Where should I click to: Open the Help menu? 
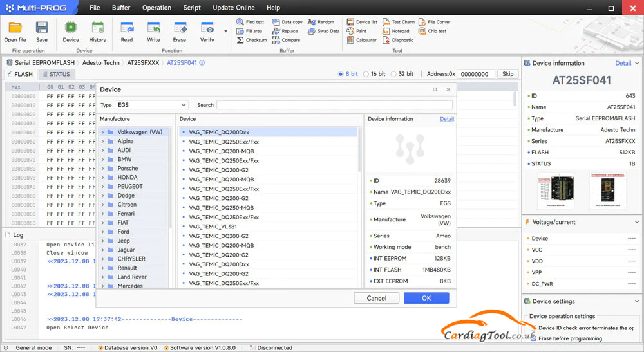tap(273, 7)
